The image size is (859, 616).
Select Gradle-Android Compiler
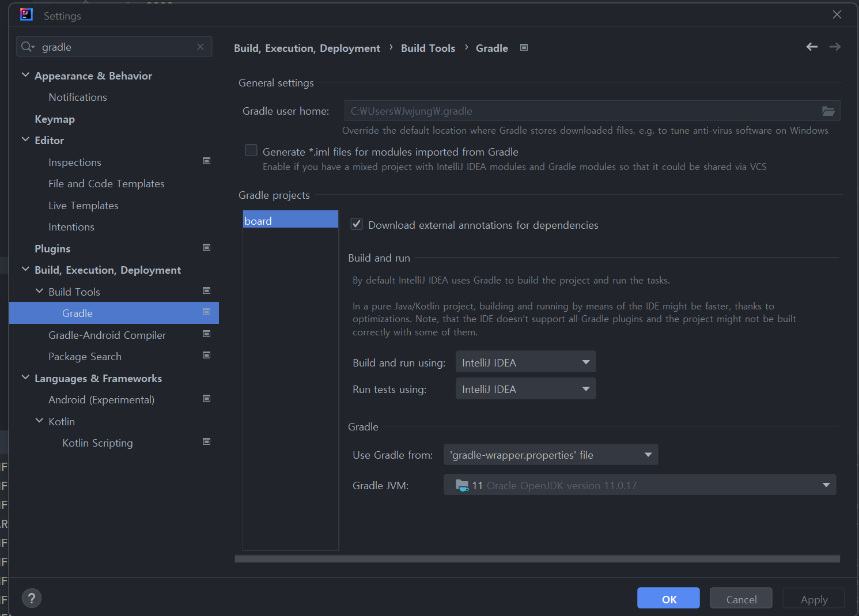coord(107,335)
